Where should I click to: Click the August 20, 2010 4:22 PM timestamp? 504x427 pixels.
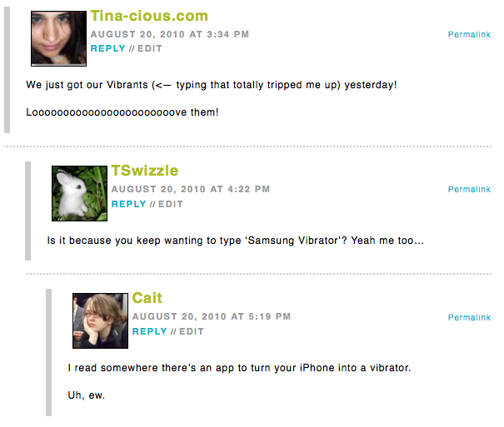coord(191,189)
